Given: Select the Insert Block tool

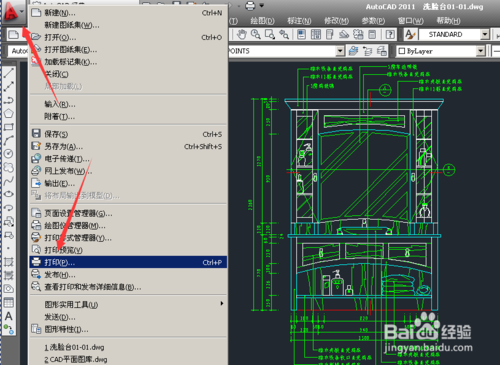Looking at the screenshot, I should point(9,221).
